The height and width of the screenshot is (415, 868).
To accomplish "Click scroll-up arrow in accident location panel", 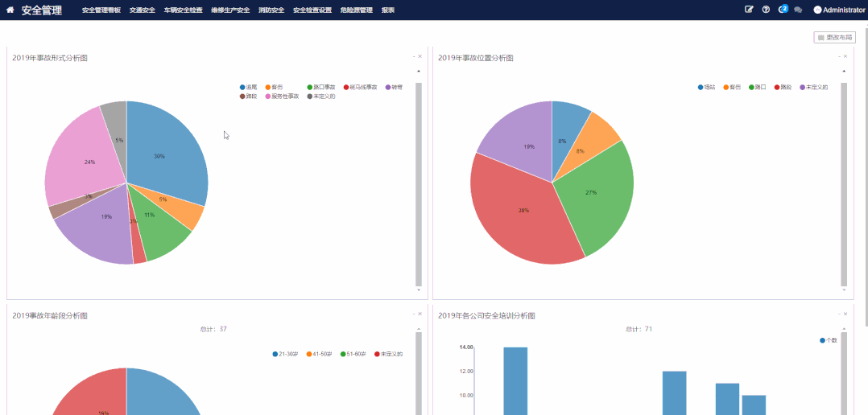I will coord(844,72).
